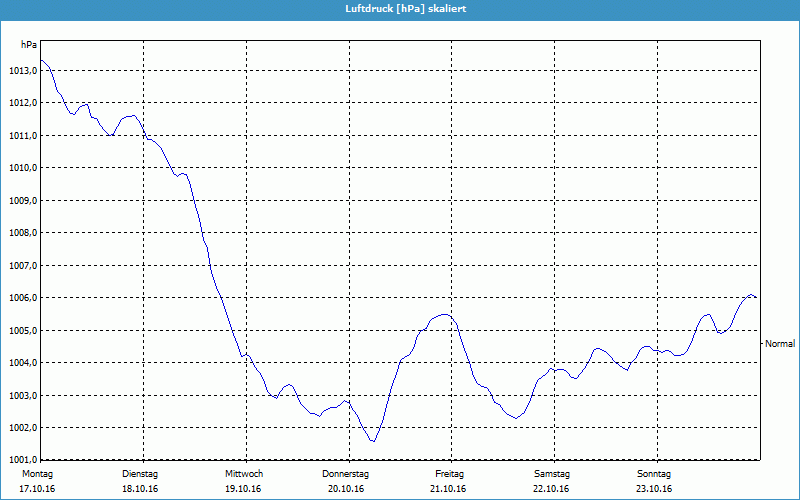The image size is (800, 500).
Task: Click the 1004,0 axis value
Action: [22, 363]
